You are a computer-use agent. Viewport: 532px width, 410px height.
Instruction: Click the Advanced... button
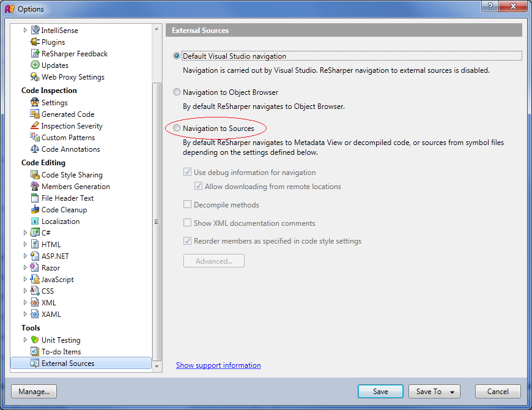click(214, 261)
